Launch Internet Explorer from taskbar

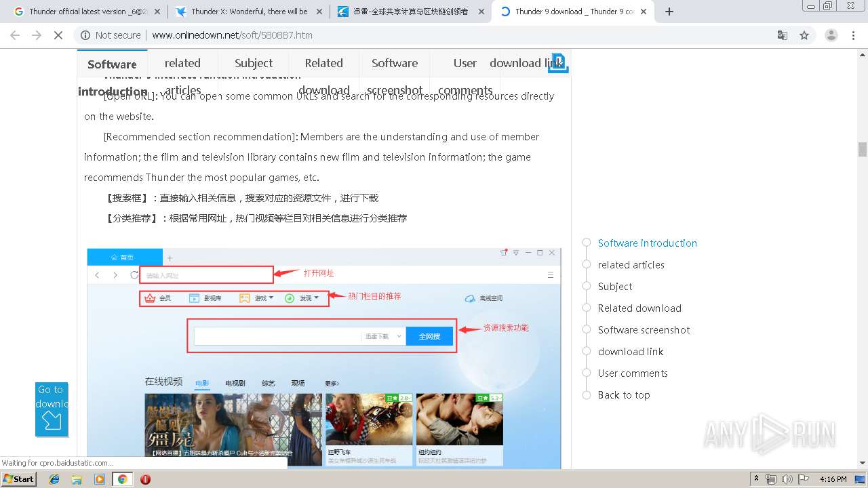54,479
